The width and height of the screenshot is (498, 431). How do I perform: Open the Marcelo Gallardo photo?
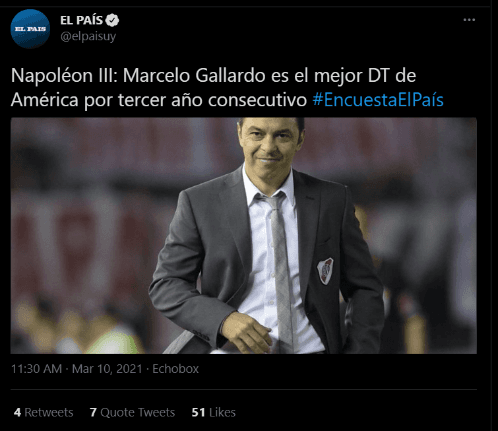(244, 235)
